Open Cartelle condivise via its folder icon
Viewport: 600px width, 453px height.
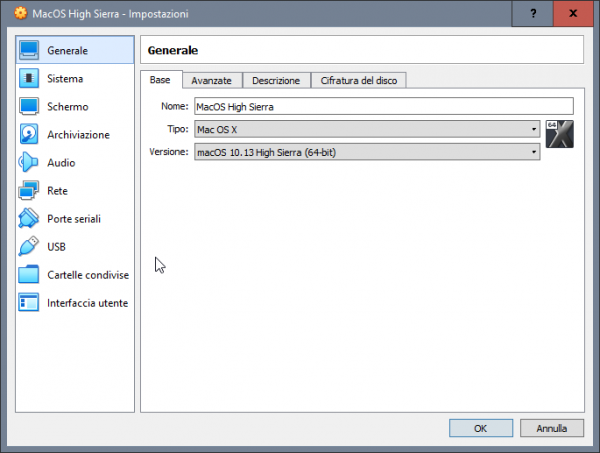(x=29, y=275)
